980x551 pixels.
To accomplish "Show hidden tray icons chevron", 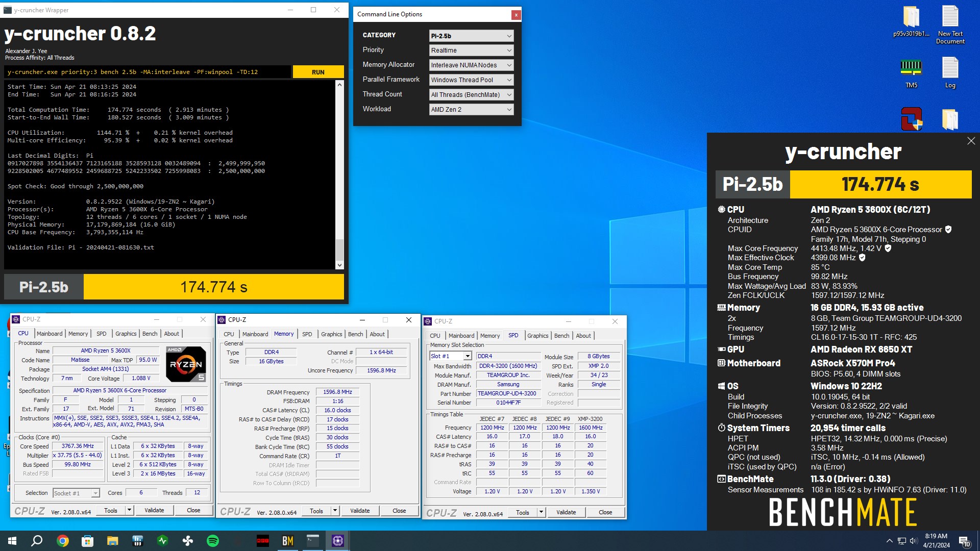I will (889, 541).
